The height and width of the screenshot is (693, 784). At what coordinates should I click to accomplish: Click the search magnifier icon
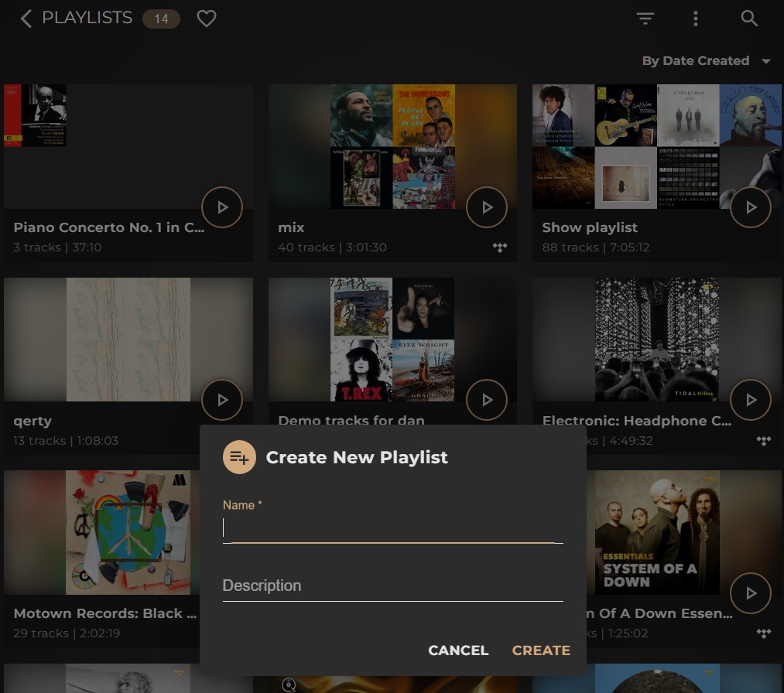(x=749, y=19)
